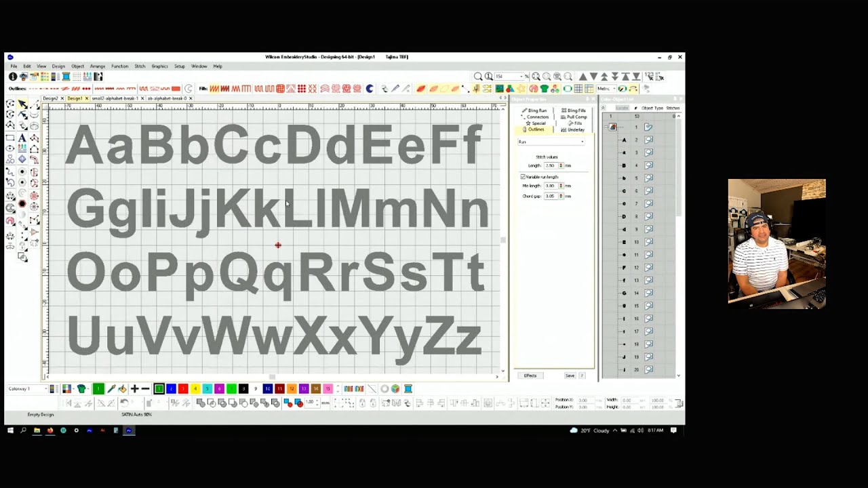Click the weather 20°F Cloudy tray item
Screen dimensions: 868x488
[589, 430]
